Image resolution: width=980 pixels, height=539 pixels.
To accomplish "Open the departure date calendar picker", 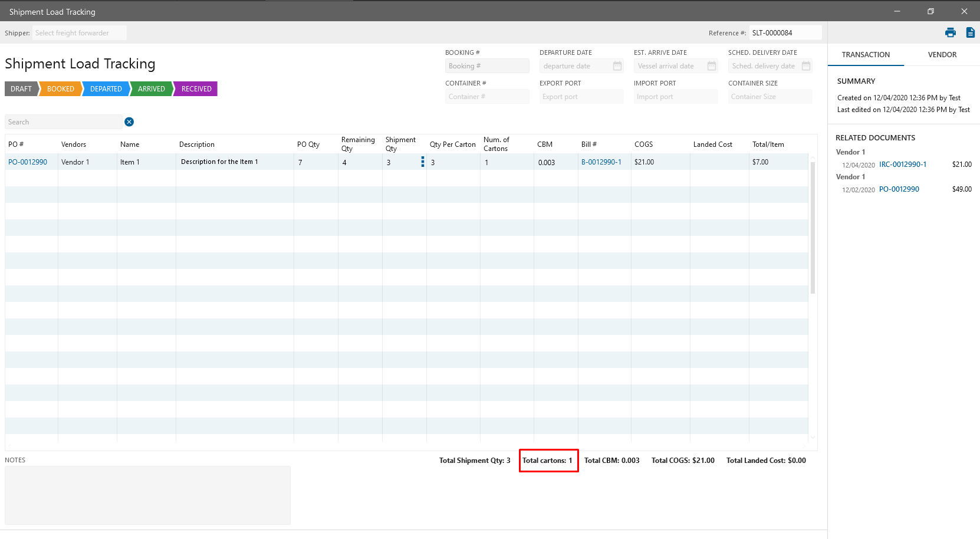I will pyautogui.click(x=617, y=66).
